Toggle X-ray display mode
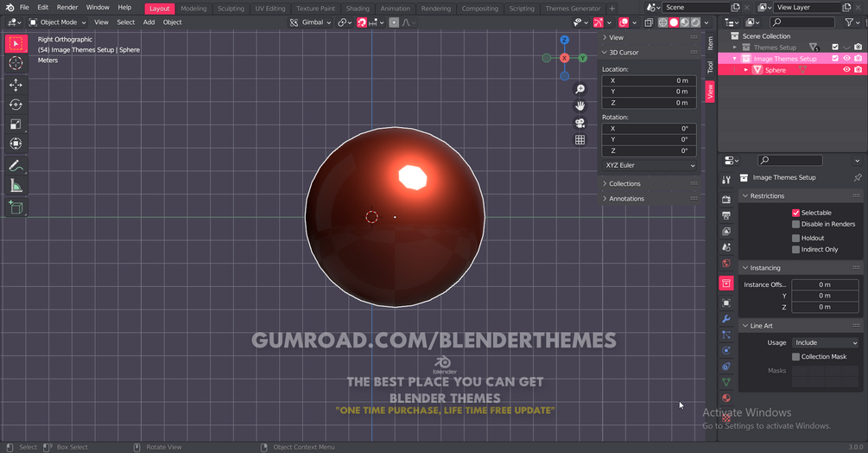The width and height of the screenshot is (868, 453). (649, 22)
